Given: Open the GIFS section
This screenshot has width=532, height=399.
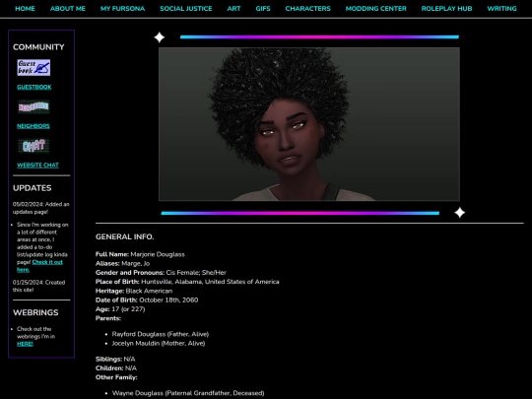Looking at the screenshot, I should click(x=263, y=9).
